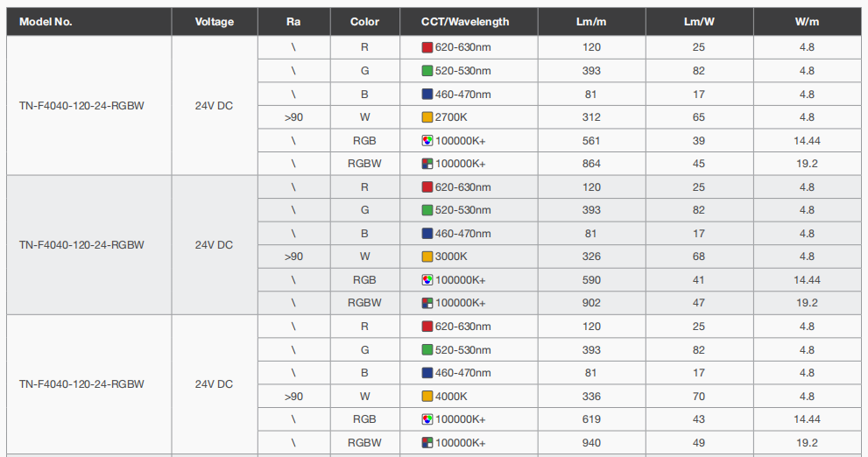Image resolution: width=868 pixels, height=457 pixels.
Task: Click the orange swatch beside 4000K
Action: 427,397
